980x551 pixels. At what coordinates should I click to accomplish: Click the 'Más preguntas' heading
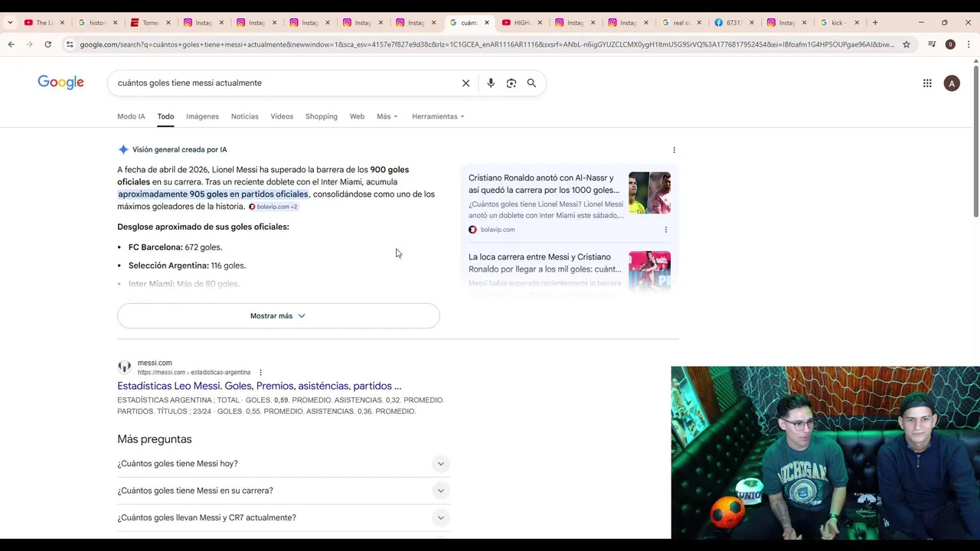click(155, 439)
